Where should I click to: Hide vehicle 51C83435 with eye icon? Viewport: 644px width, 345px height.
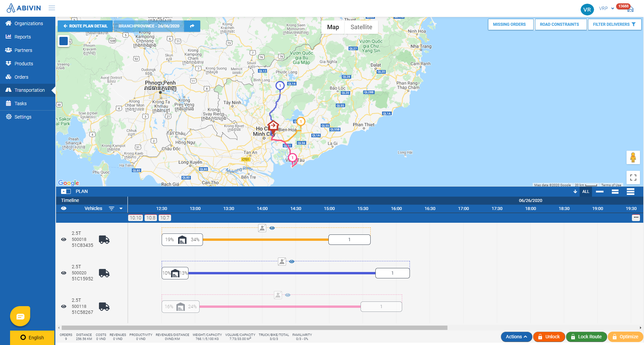(64, 239)
